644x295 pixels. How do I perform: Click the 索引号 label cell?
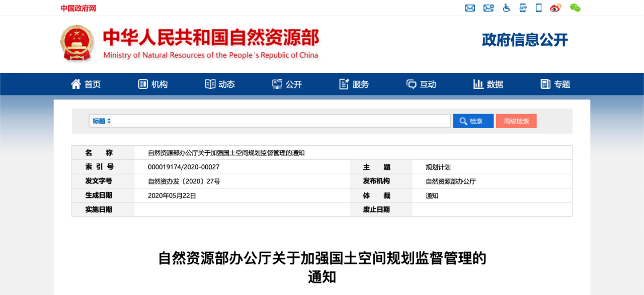[x=103, y=167]
